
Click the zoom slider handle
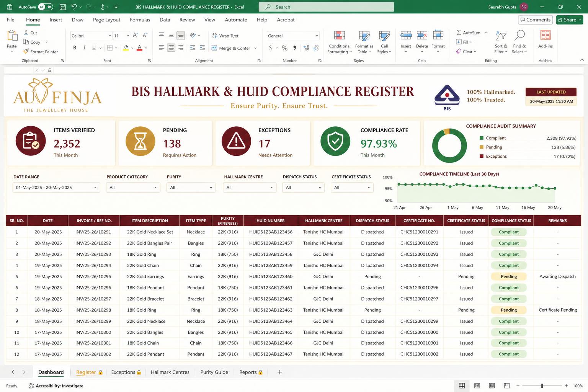point(542,385)
